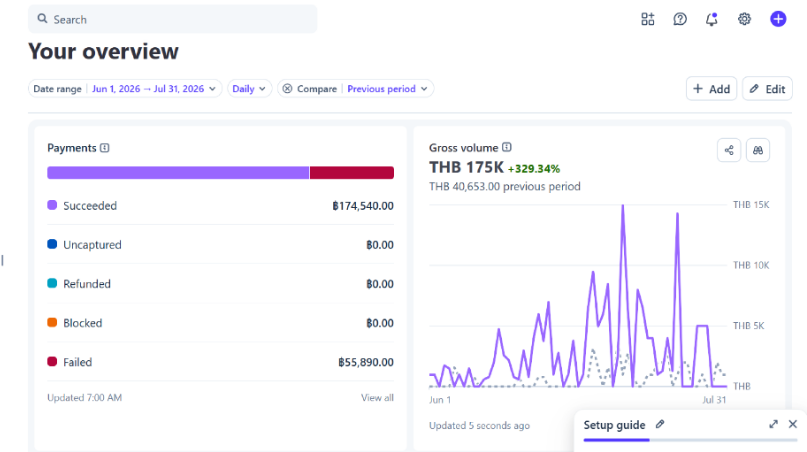The height and width of the screenshot is (452, 807).
Task: Click THB 40,653.00 previous period text
Action: [505, 186]
